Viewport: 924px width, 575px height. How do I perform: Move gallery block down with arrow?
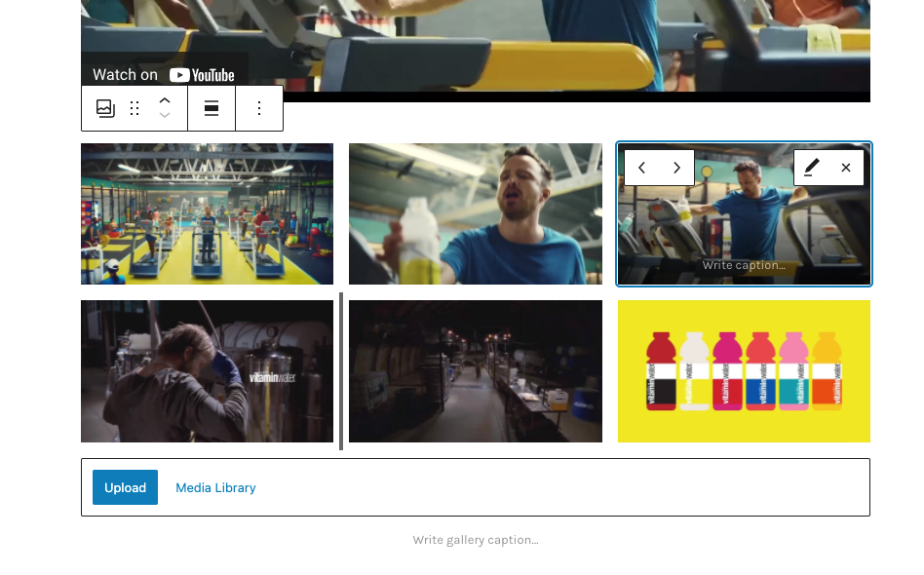[165, 115]
